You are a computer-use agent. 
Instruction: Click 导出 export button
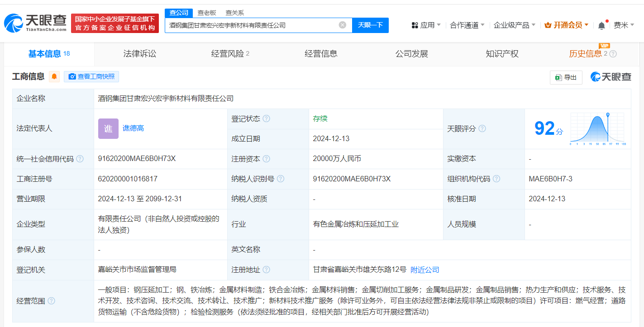tap(566, 77)
